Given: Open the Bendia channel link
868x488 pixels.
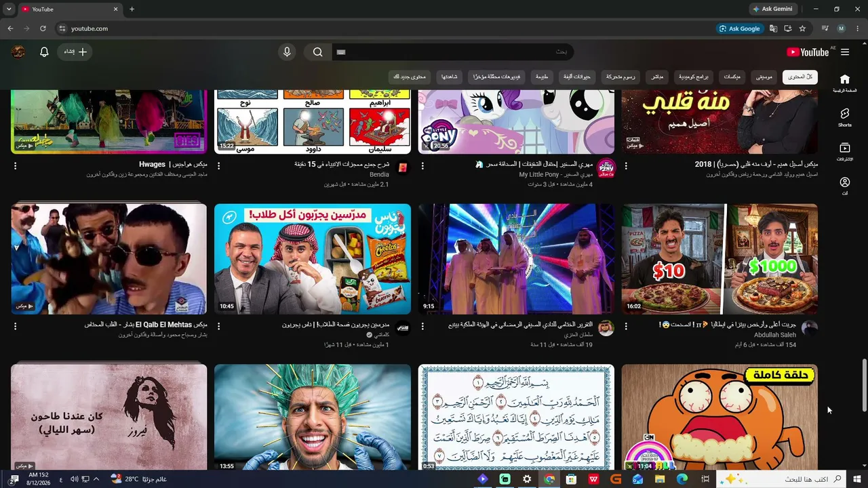Looking at the screenshot, I should pyautogui.click(x=379, y=175).
